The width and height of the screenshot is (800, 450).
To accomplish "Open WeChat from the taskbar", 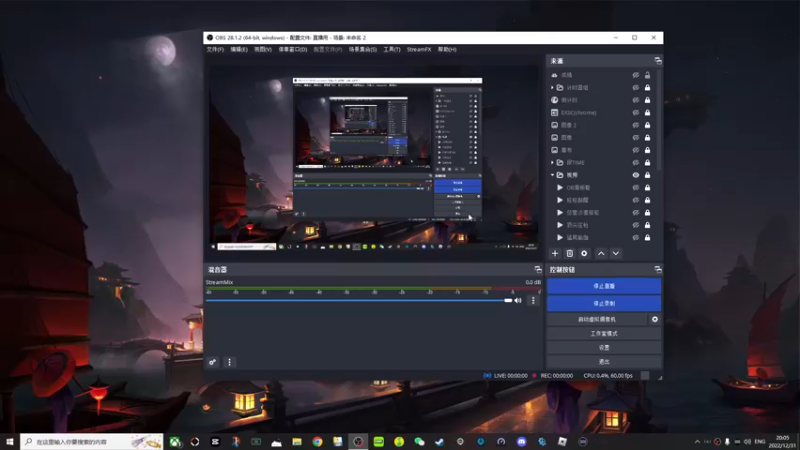I will click(419, 442).
